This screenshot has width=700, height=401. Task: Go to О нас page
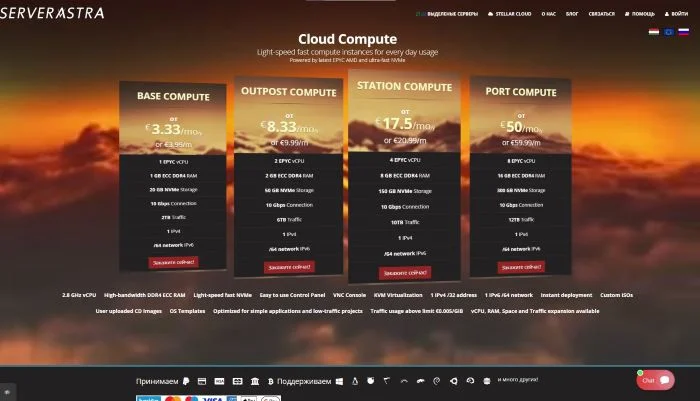[549, 14]
